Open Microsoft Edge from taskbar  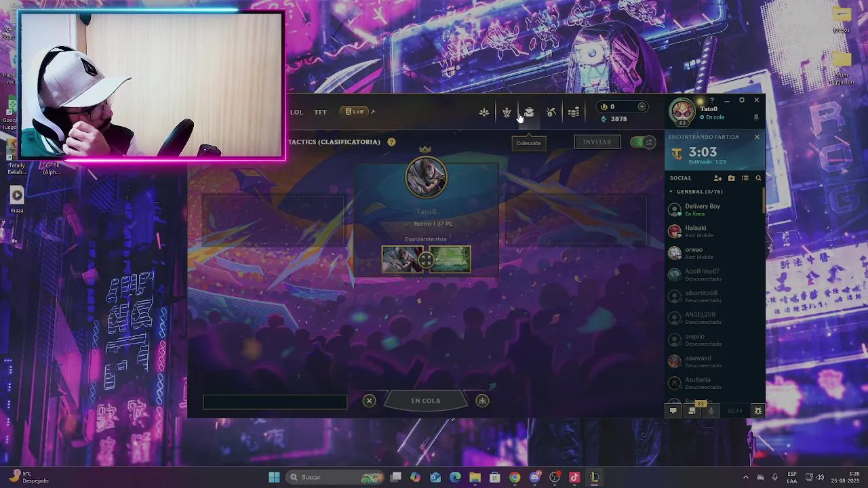point(455,477)
